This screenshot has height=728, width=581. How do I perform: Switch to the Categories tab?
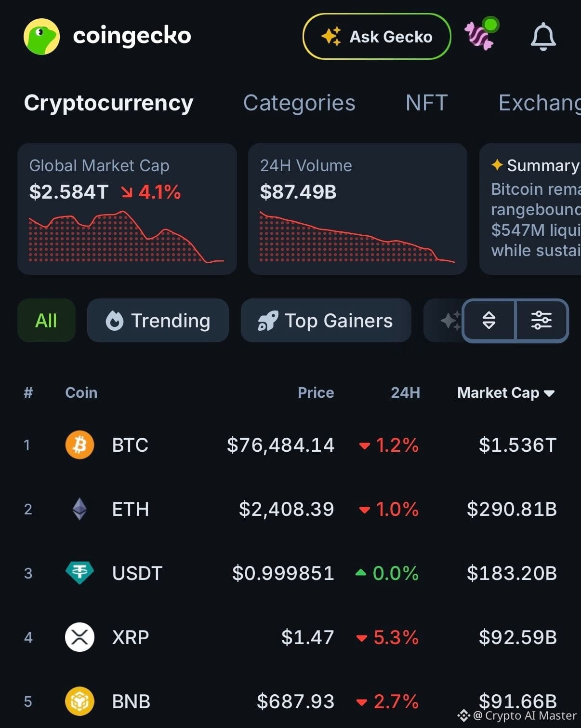click(x=299, y=103)
